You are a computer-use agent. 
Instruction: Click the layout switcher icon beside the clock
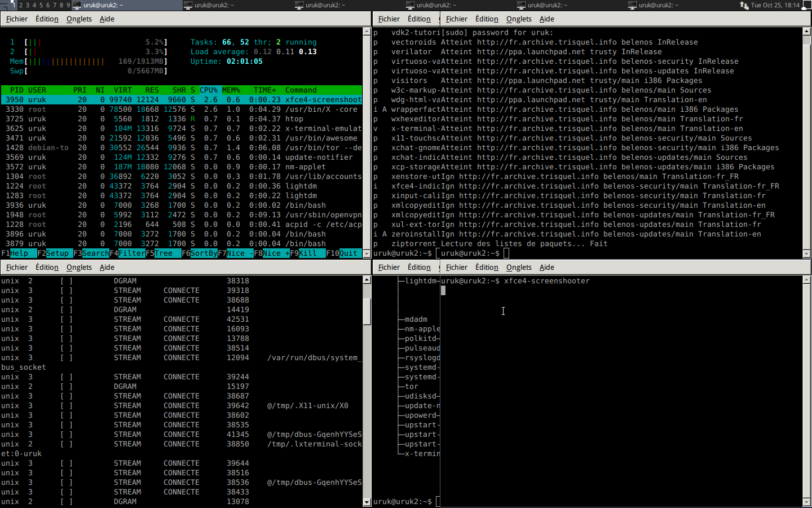(807, 5)
